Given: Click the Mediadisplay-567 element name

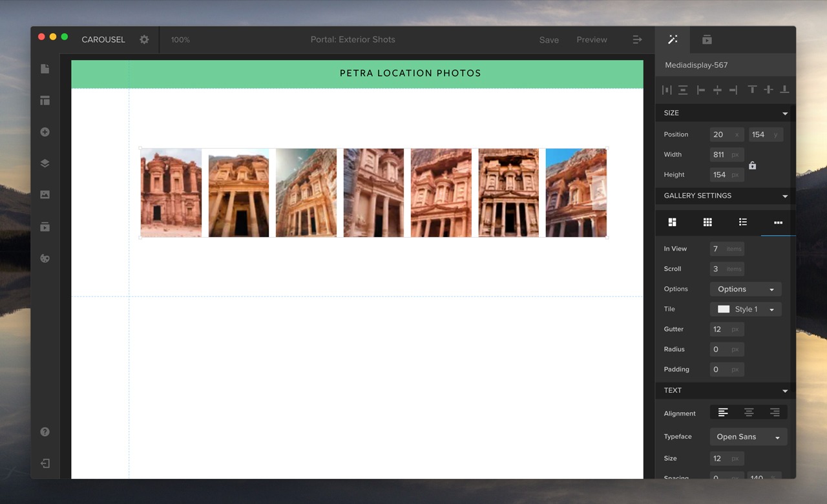Looking at the screenshot, I should pyautogui.click(x=696, y=65).
